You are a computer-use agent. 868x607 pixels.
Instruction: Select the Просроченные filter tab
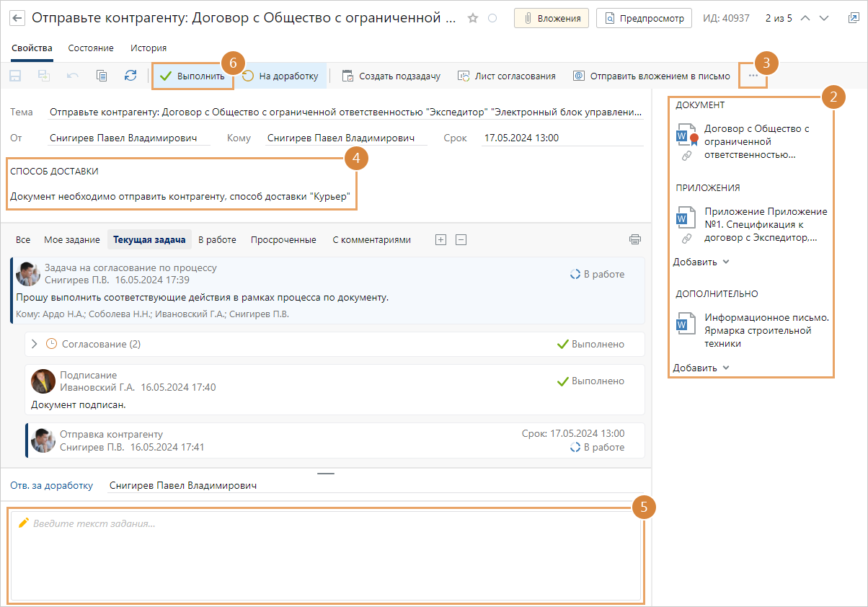click(283, 239)
